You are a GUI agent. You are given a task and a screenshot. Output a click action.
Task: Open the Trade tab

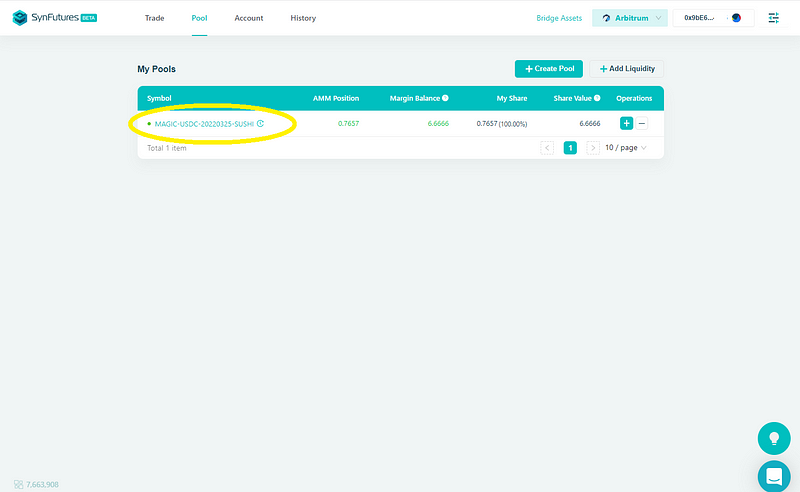[154, 18]
